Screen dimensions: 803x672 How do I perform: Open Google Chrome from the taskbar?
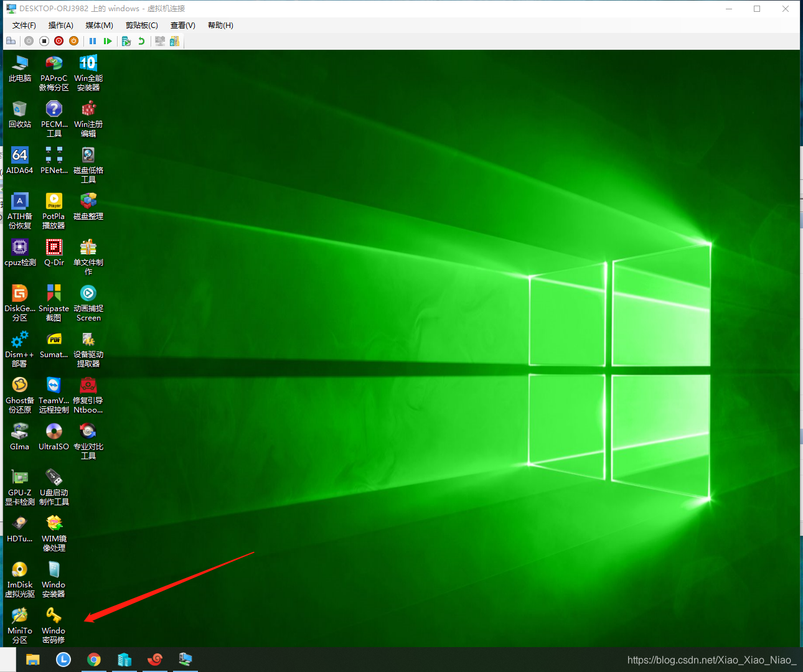[94, 660]
